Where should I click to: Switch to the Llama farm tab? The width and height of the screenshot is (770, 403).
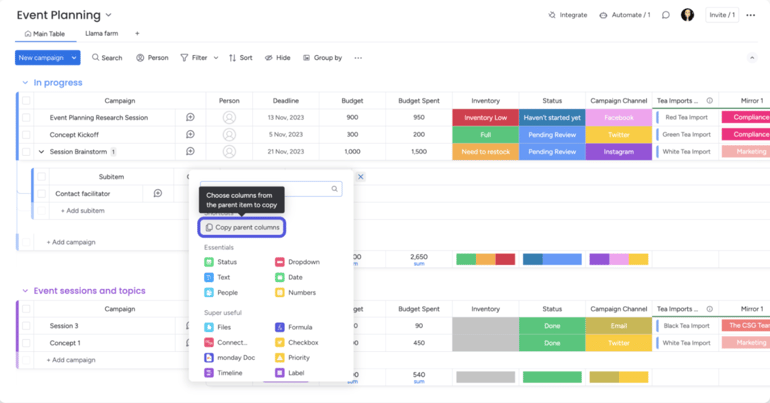[x=102, y=33]
